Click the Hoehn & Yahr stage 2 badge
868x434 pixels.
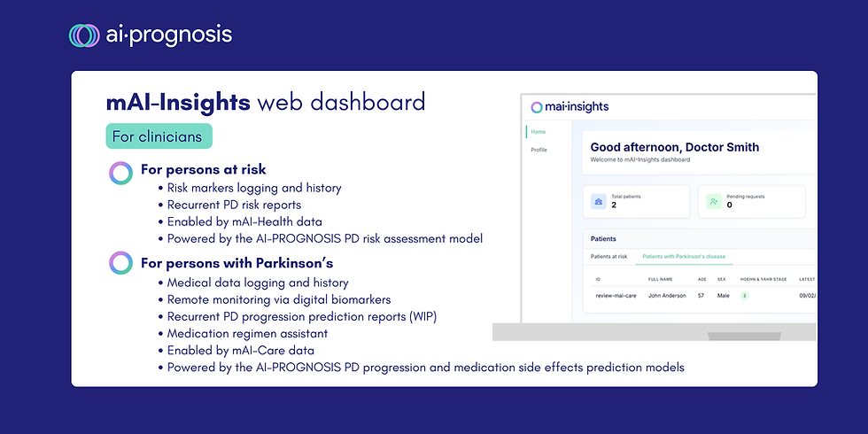point(745,296)
